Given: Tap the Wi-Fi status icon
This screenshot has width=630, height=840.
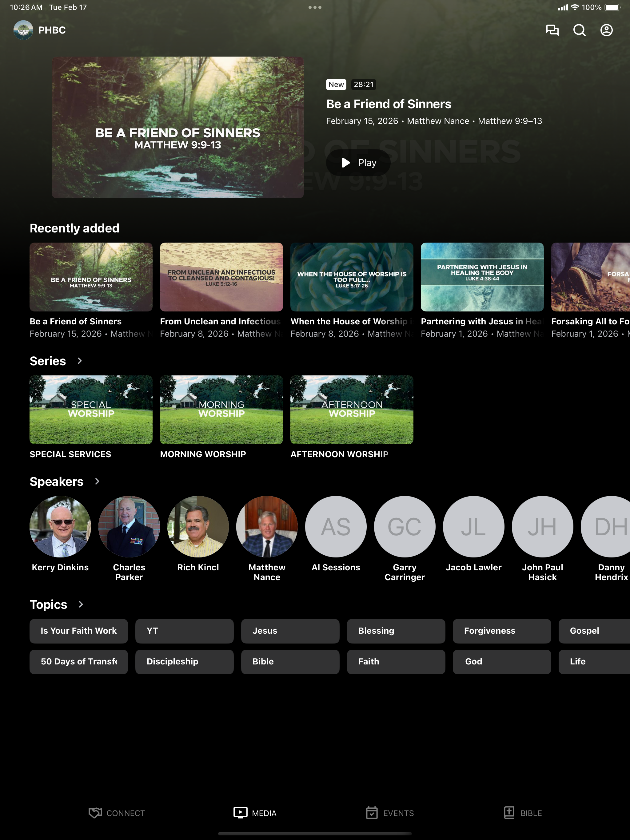Looking at the screenshot, I should (575, 7).
